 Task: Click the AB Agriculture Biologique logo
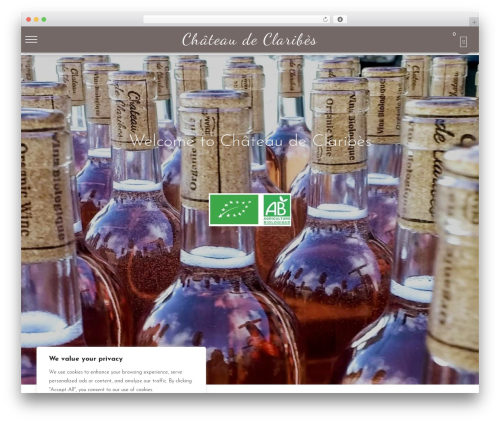(277, 210)
